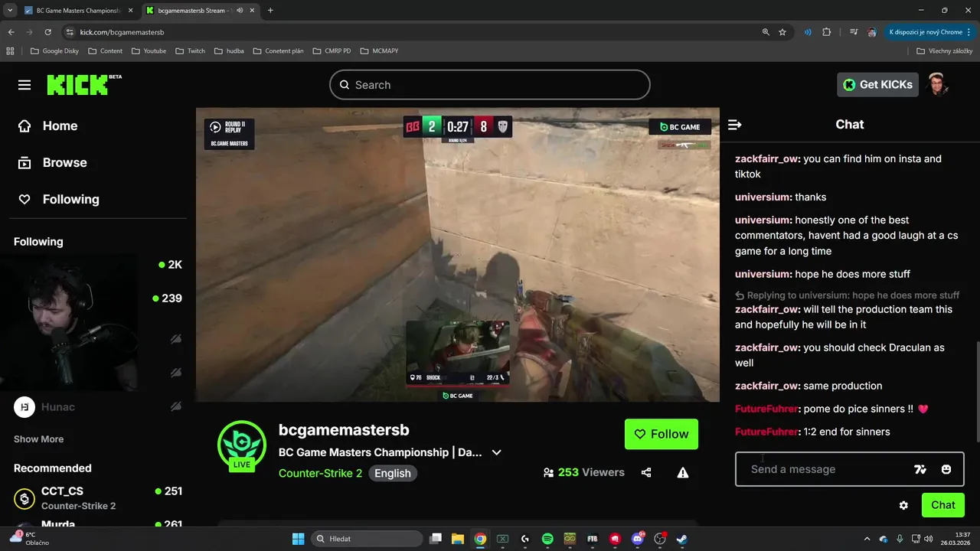Open Steam from taskbar

pyautogui.click(x=681, y=539)
